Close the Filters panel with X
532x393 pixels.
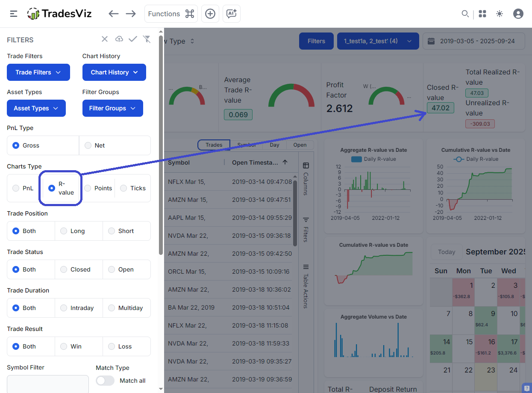pos(105,39)
